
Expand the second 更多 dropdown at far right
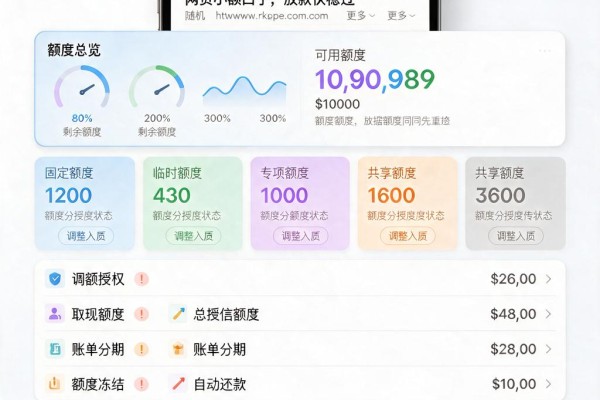tap(401, 16)
